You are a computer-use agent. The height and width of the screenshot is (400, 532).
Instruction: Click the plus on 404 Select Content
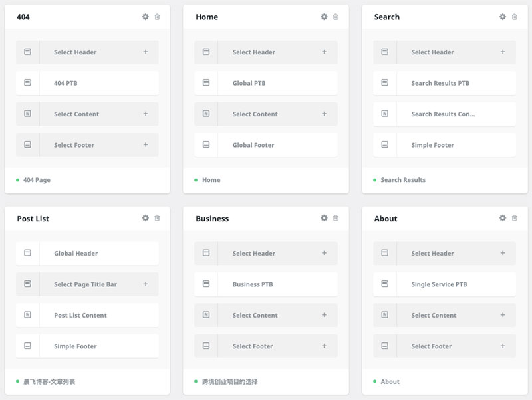[x=145, y=114]
